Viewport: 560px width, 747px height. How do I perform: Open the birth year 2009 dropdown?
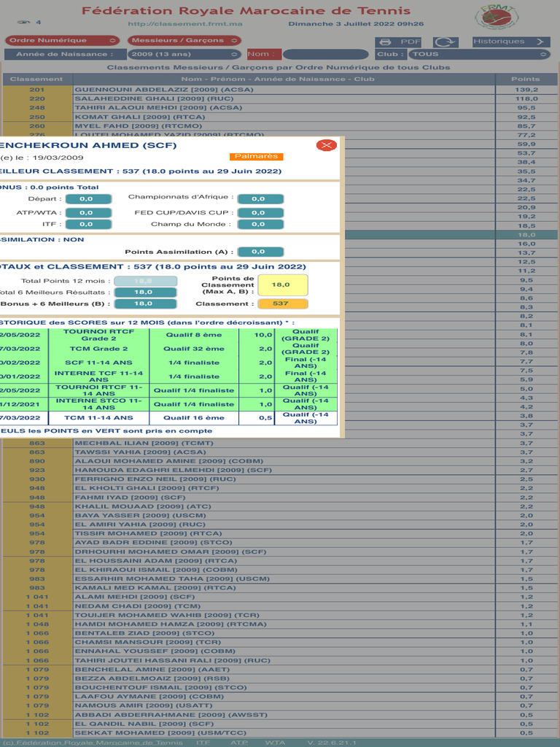point(184,54)
